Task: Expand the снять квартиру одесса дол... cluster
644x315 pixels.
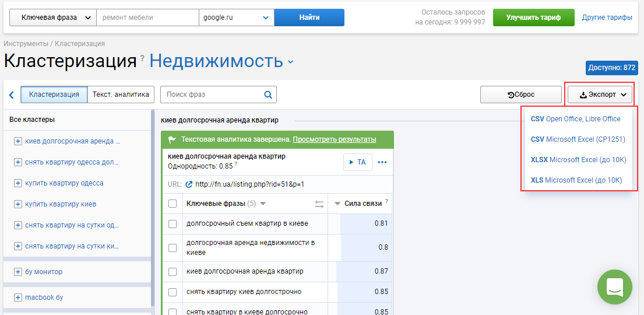Action: pos(17,162)
